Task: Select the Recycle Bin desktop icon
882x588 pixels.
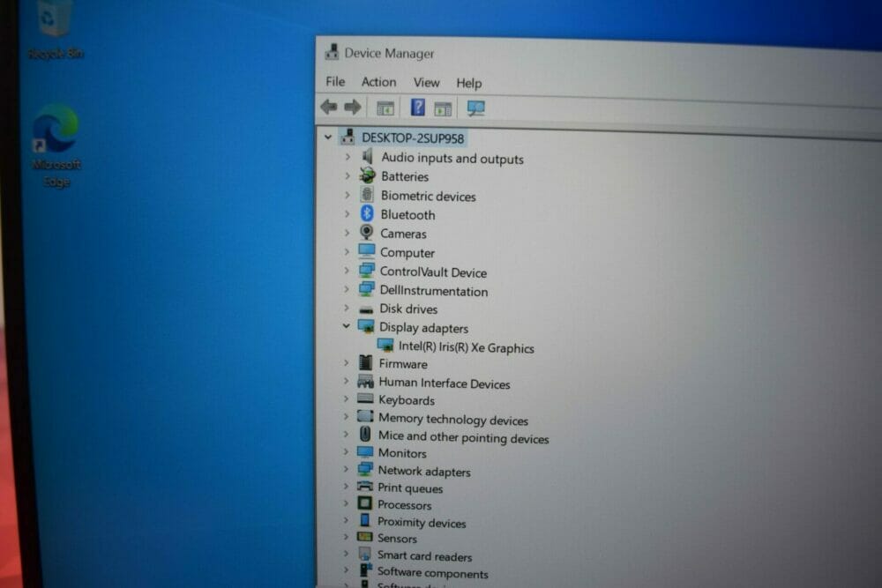Action: point(55,29)
